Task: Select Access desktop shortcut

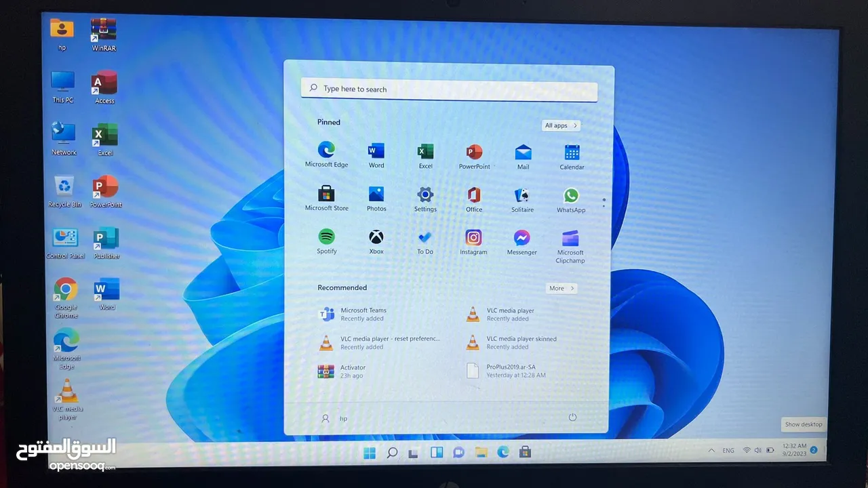Action: [x=104, y=87]
